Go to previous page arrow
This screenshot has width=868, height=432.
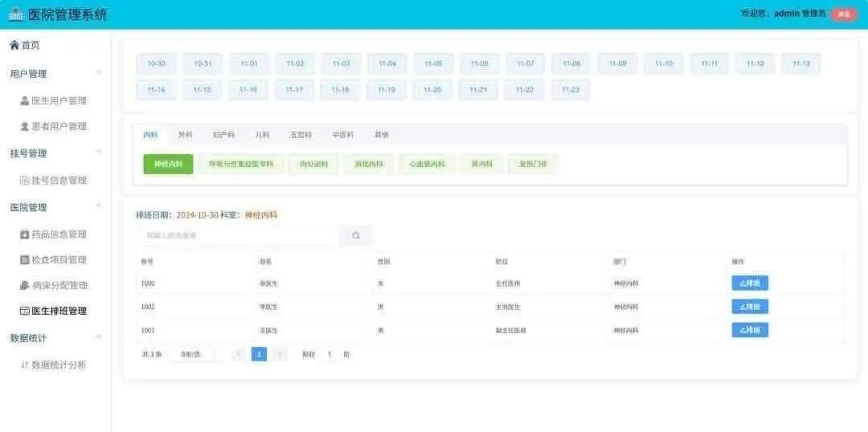(x=239, y=355)
